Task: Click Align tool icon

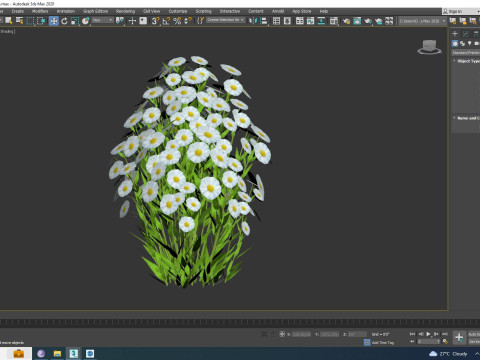Action: 264,21
